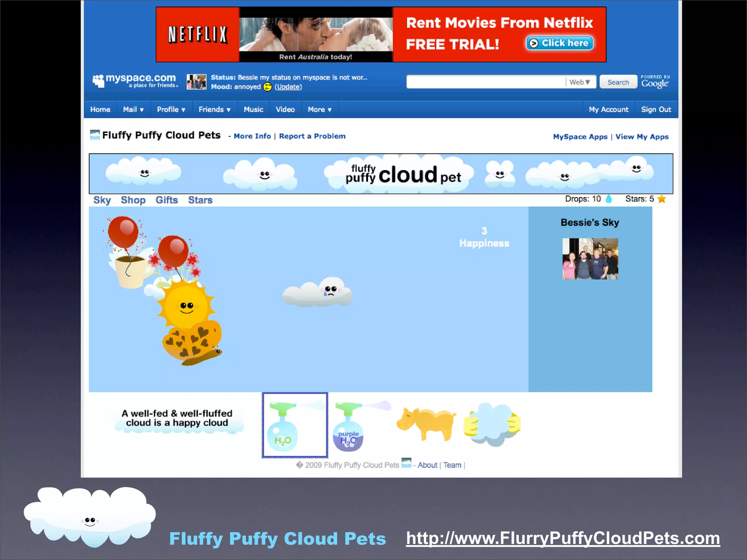
Task: Expand the More dropdown menu
Action: pos(320,109)
